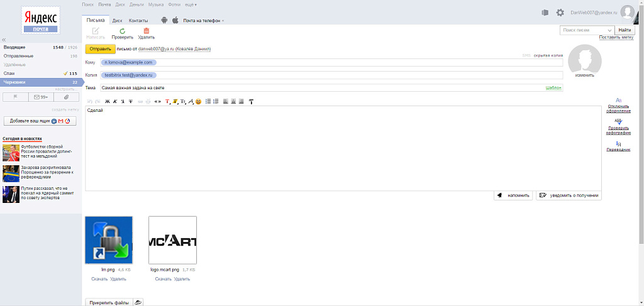Image resolution: width=644 pixels, height=306 pixels.
Task: Click the trash icon for Удалить
Action: point(146,31)
